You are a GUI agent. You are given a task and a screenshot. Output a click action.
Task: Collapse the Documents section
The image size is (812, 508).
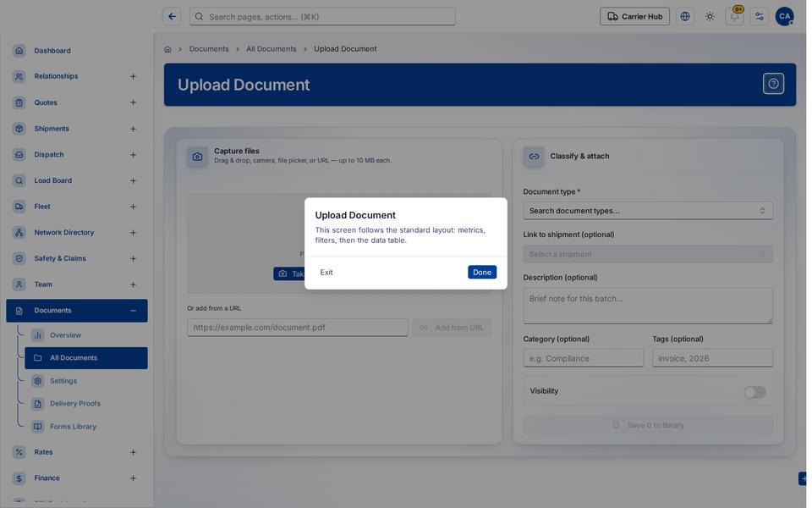133,311
